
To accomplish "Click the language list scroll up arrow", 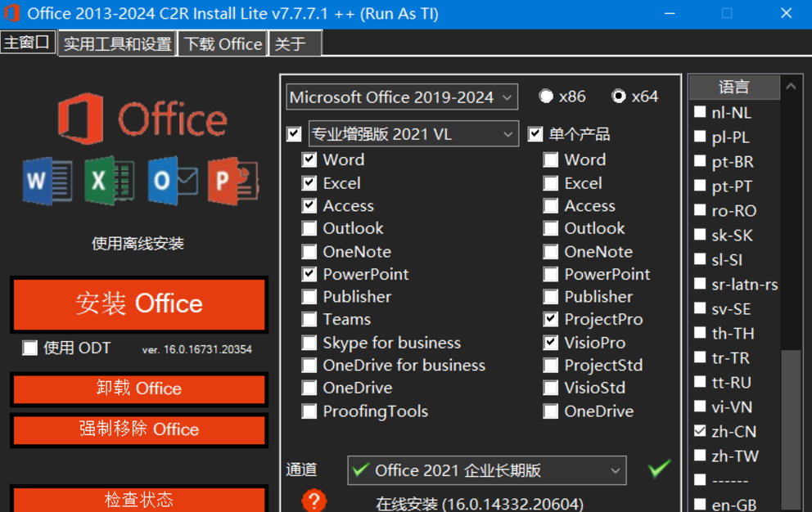I will click(x=791, y=87).
